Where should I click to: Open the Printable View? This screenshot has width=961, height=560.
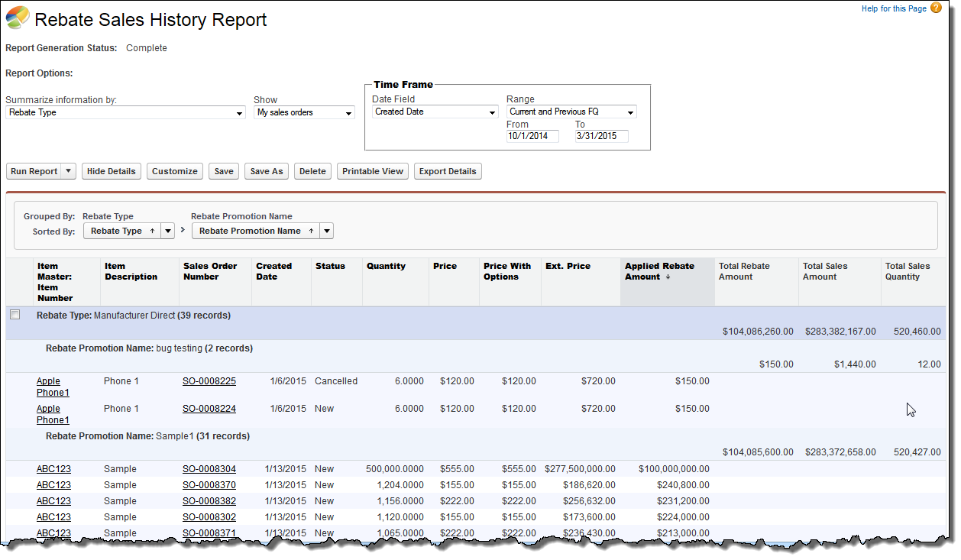[372, 171]
